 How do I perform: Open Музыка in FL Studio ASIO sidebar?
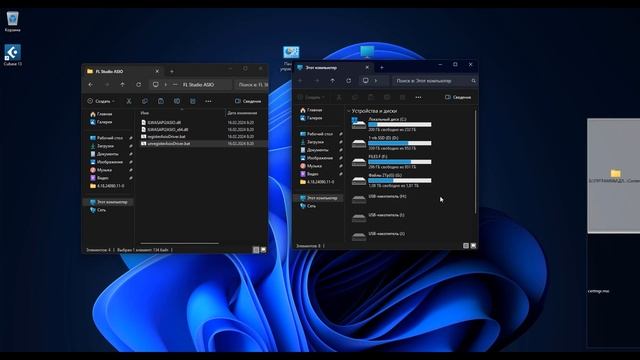(101, 170)
